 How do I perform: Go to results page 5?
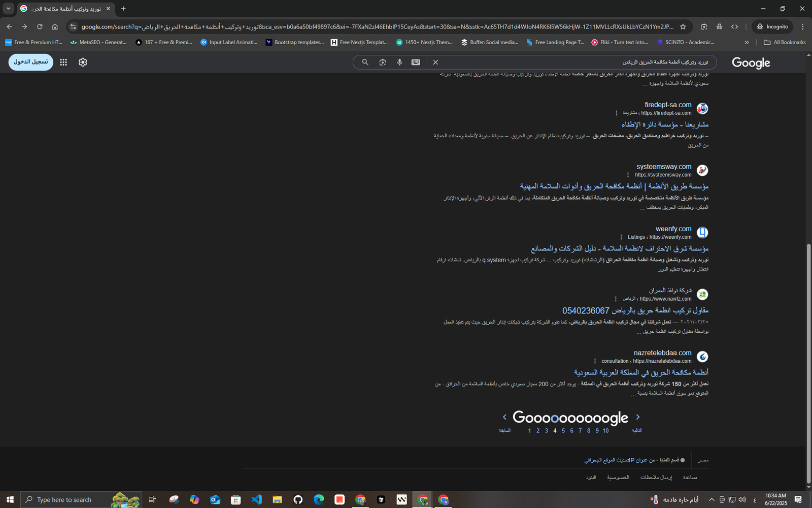563,430
